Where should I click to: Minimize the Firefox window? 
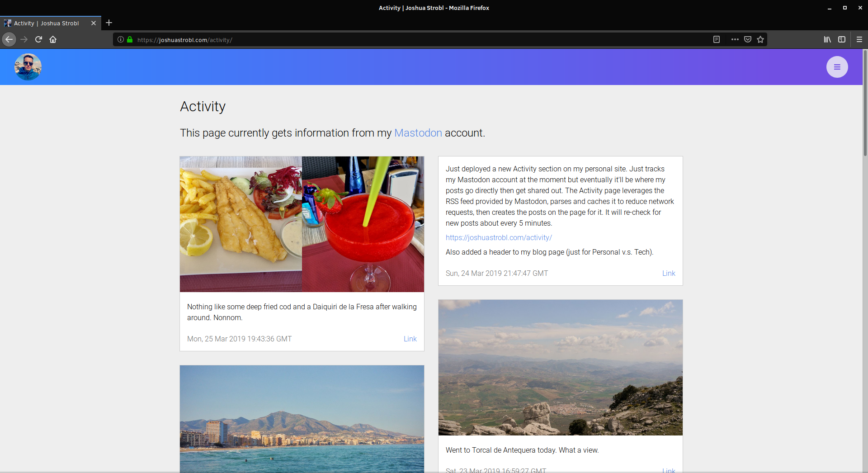[830, 8]
